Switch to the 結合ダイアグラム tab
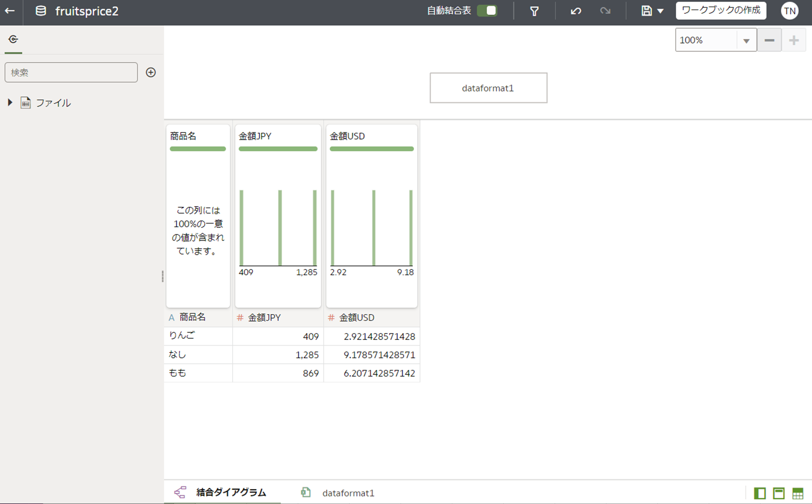 point(231,492)
